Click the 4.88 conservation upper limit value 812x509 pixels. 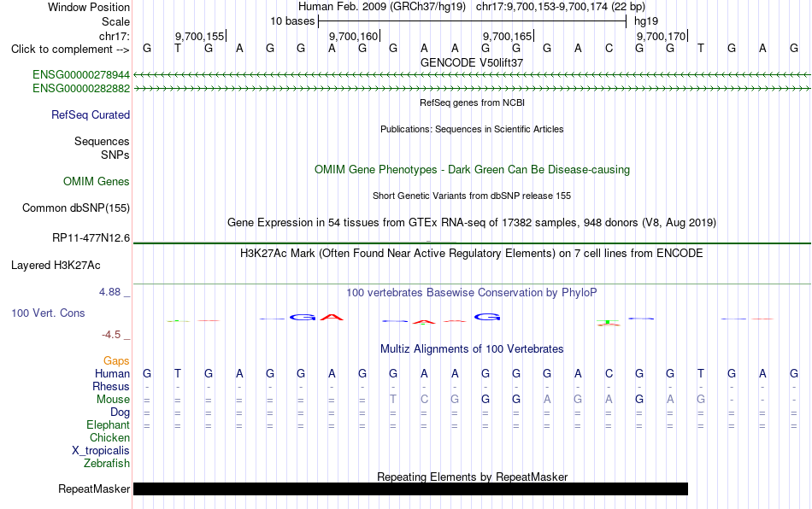(109, 292)
